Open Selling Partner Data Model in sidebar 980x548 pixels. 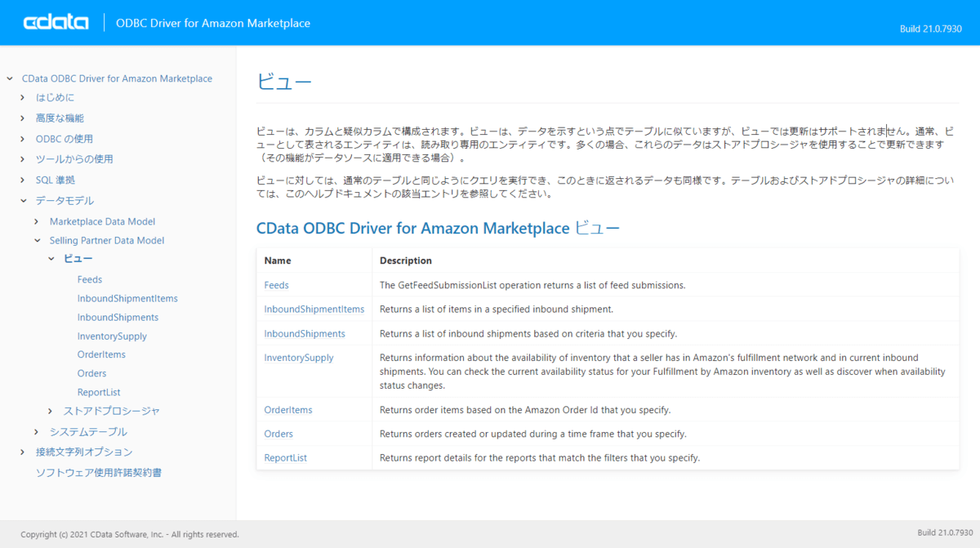tap(107, 241)
